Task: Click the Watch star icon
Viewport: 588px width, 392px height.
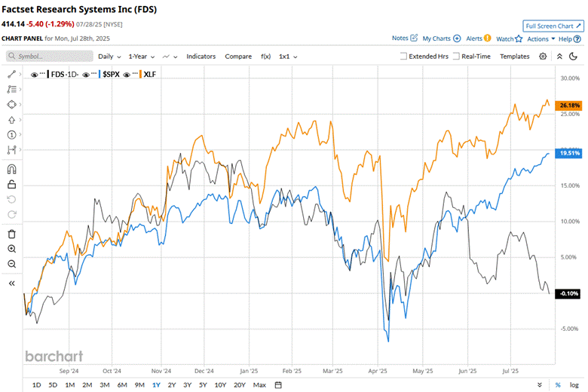Action: (519, 38)
